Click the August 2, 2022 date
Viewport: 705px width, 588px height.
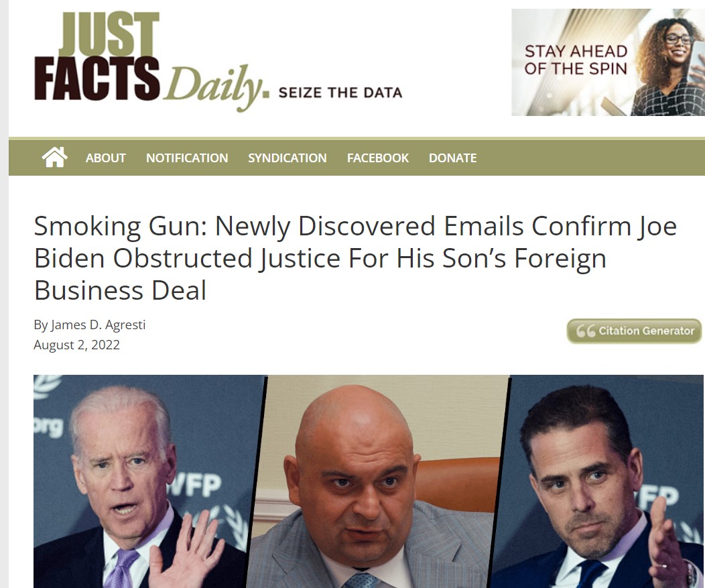[77, 345]
